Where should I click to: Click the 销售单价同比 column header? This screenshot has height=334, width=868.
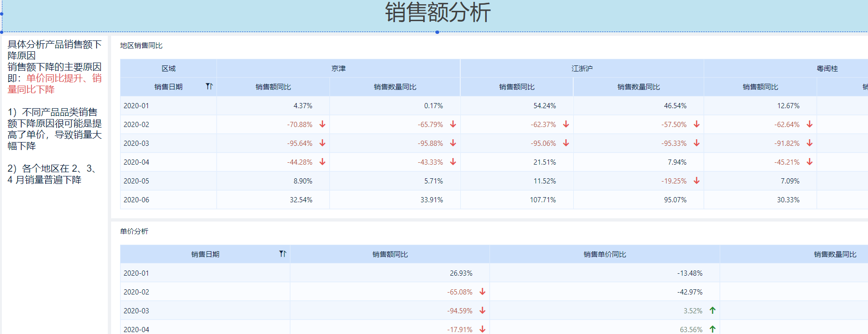tap(604, 254)
